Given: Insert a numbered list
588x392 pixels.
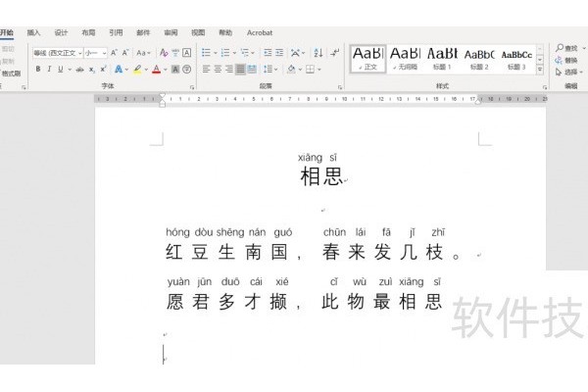Looking at the screenshot, I should point(225,53).
